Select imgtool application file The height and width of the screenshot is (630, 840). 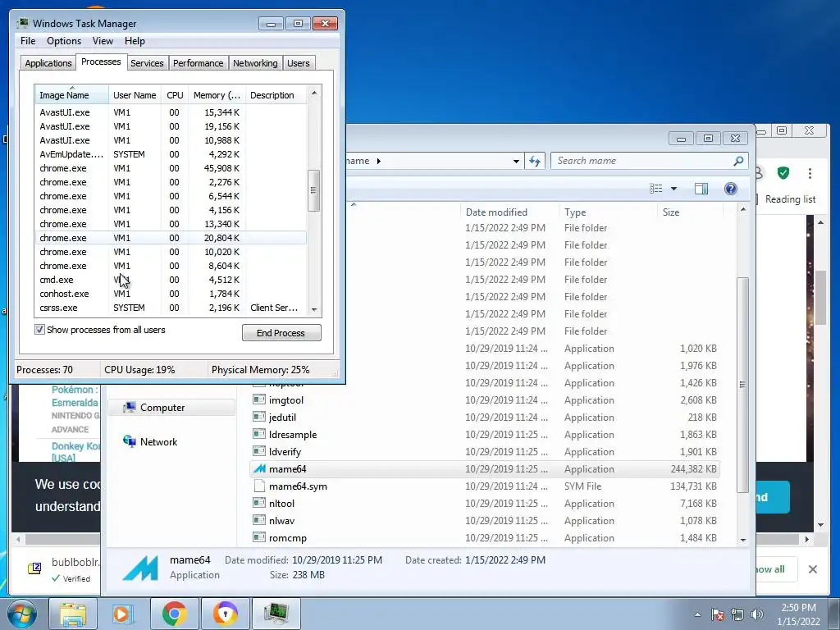coord(485,400)
